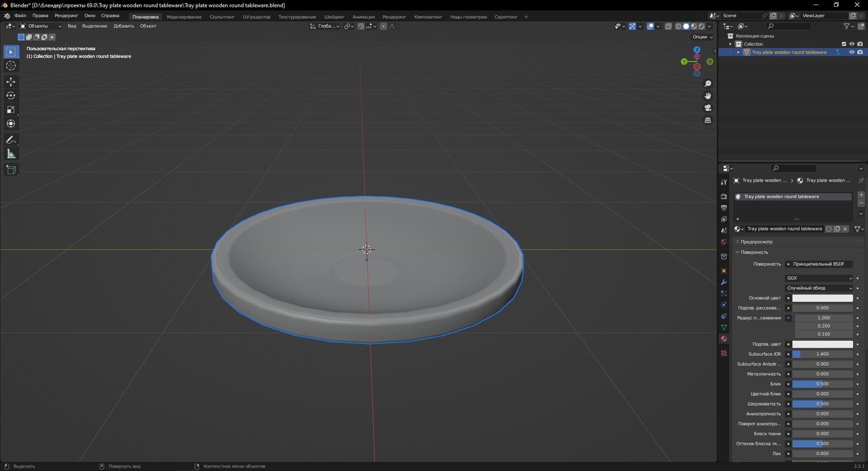Click the viewport pan hand icon
Screen dimensions: 868x471
(708, 96)
